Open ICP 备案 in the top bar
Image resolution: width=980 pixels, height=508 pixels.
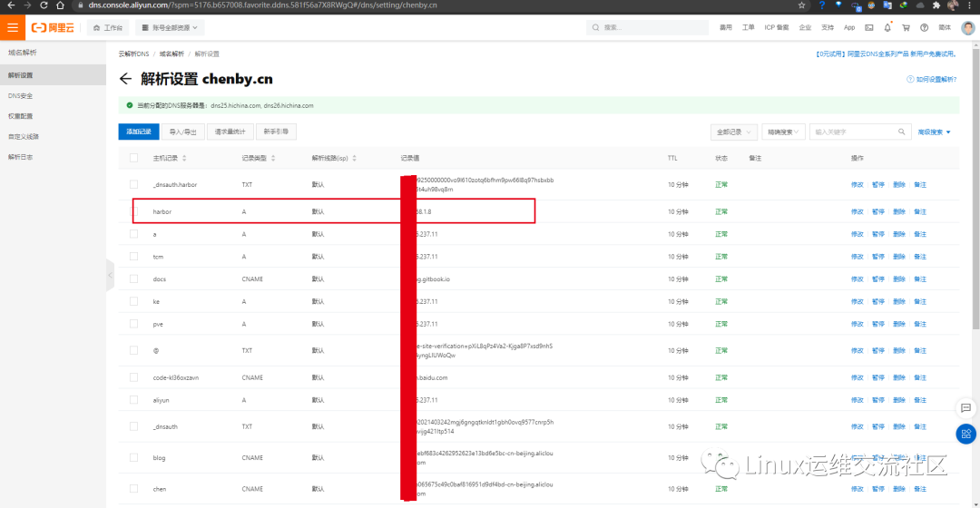pyautogui.click(x=776, y=27)
